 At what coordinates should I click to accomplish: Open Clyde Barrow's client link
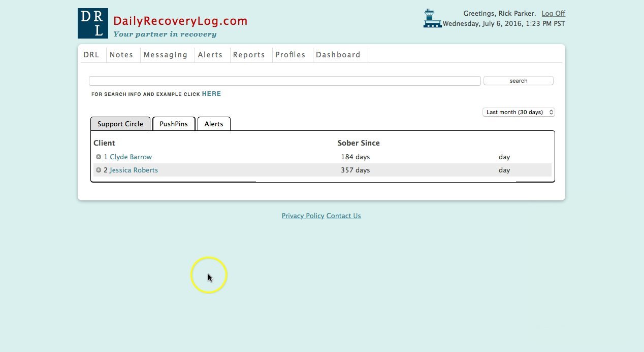(131, 157)
